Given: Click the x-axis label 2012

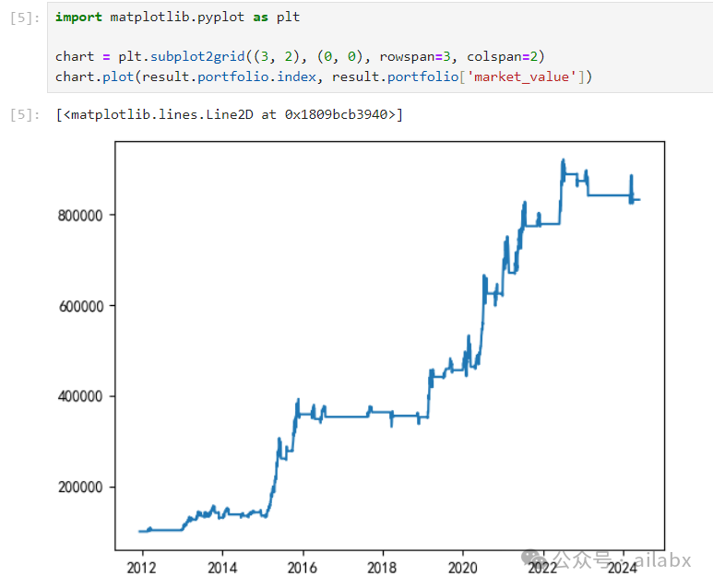Looking at the screenshot, I should [141, 568].
